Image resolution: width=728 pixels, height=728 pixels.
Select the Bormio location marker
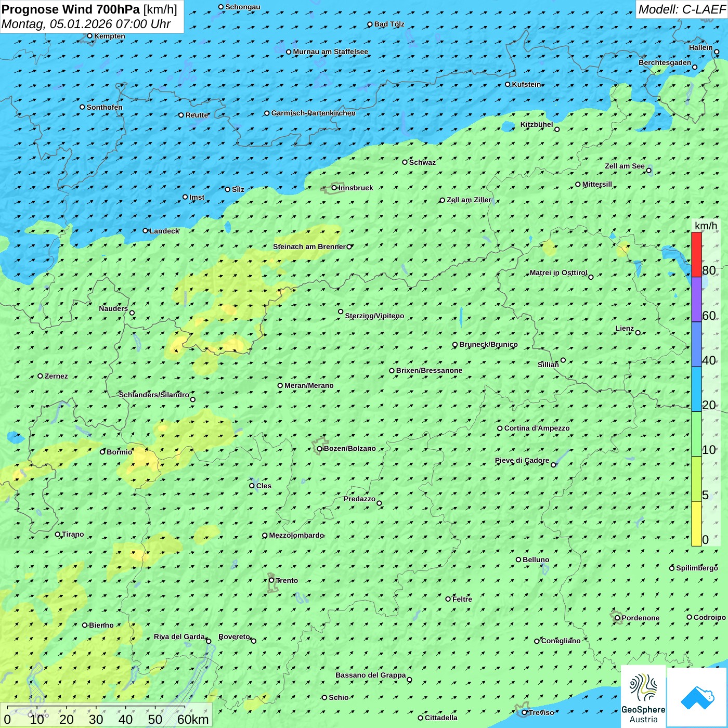(102, 452)
